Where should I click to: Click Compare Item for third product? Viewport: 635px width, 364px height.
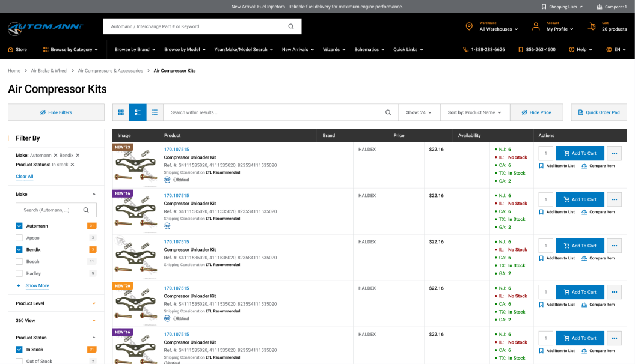[598, 258]
